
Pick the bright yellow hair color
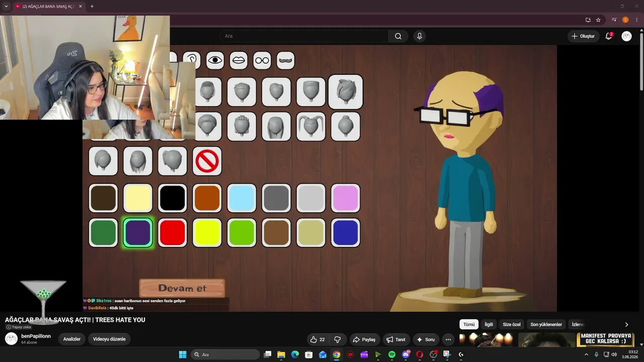(x=207, y=233)
